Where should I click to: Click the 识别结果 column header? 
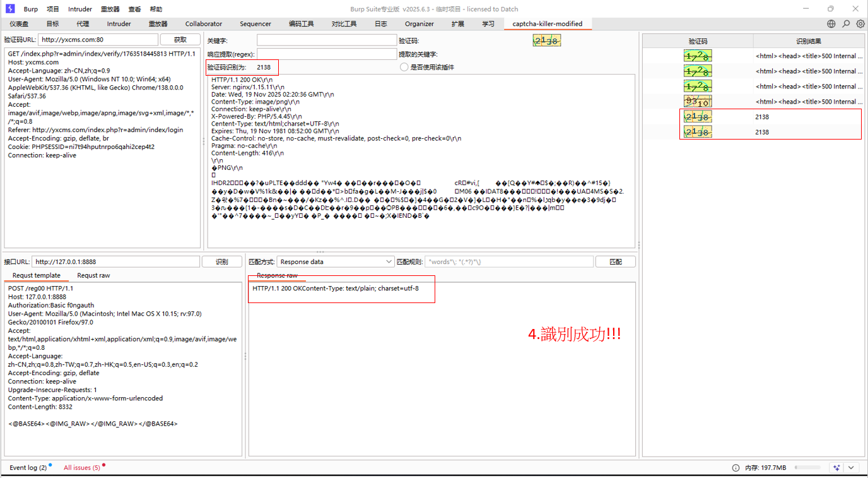pyautogui.click(x=809, y=41)
